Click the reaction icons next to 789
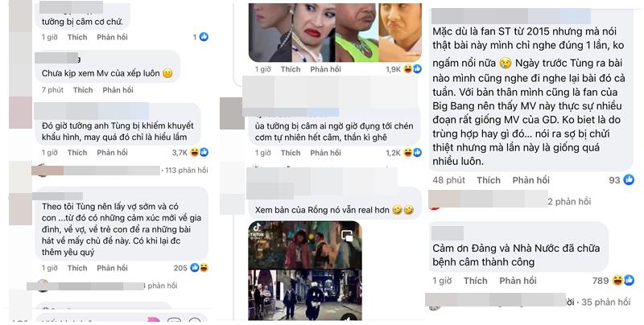This screenshot has width=644, height=325. pos(623,280)
